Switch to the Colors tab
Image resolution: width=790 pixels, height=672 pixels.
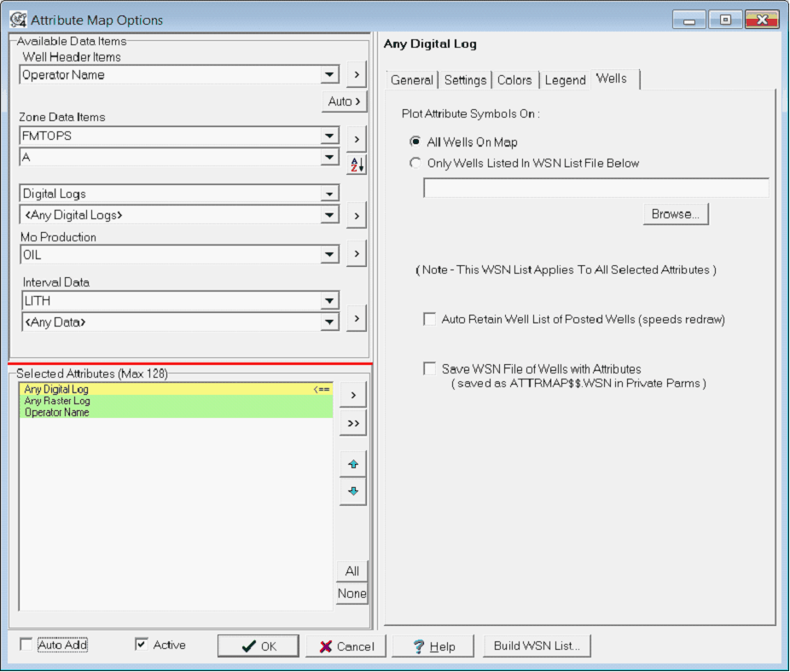coord(514,80)
